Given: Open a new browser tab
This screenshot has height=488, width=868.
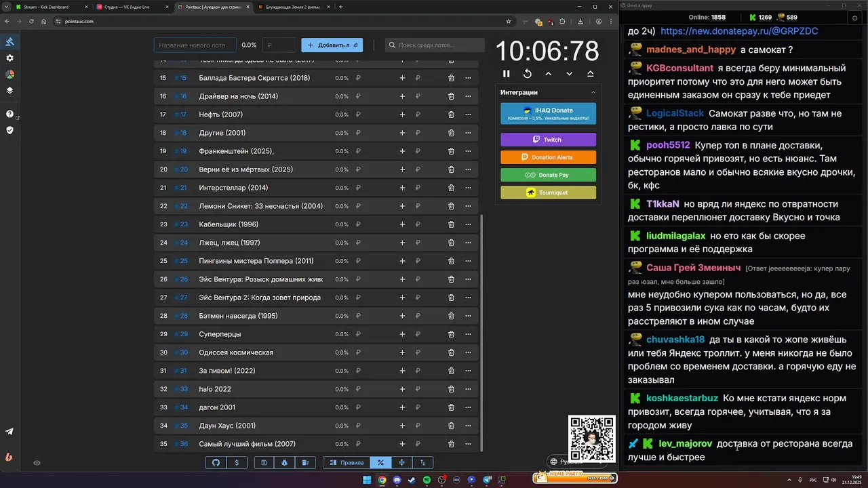Looking at the screenshot, I should click(340, 7).
